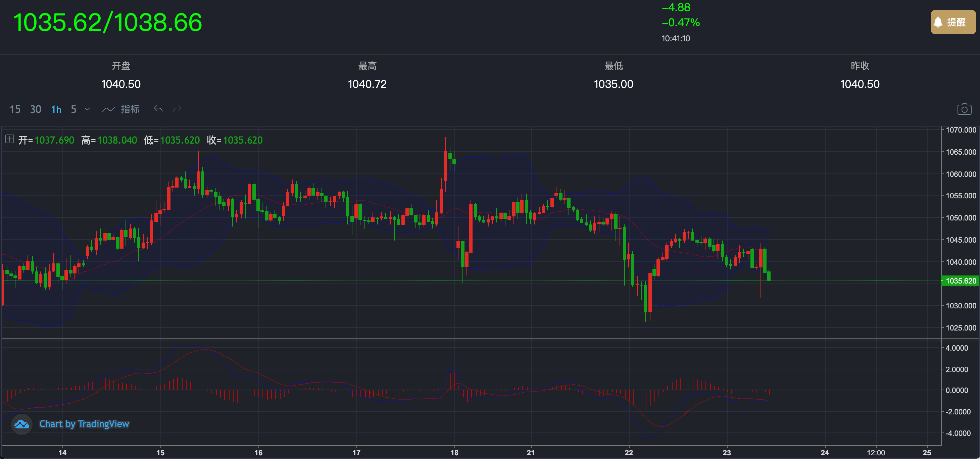
Task: Take a chart snapshot with camera icon
Action: tap(964, 109)
